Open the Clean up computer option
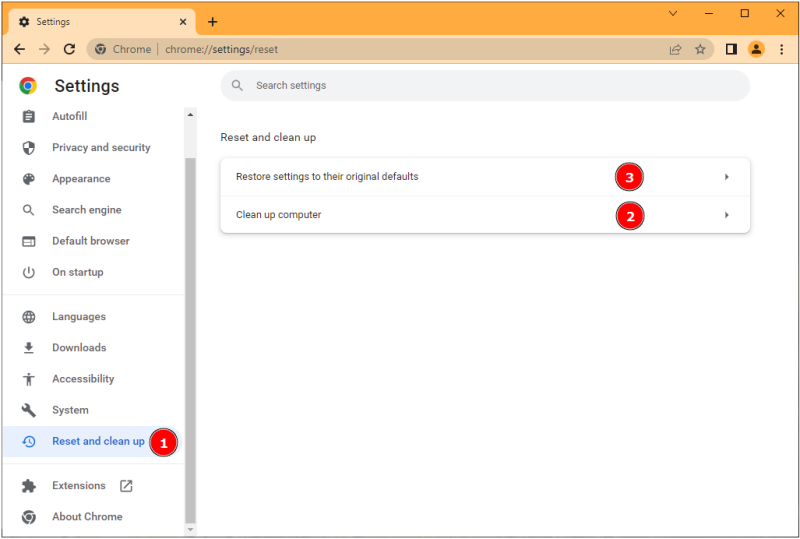The height and width of the screenshot is (539, 800). 485,215
